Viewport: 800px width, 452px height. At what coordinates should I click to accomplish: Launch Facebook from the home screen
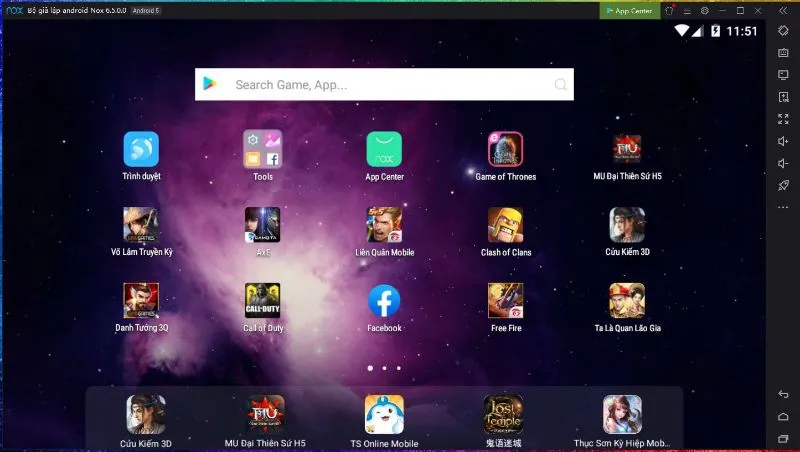pos(384,302)
